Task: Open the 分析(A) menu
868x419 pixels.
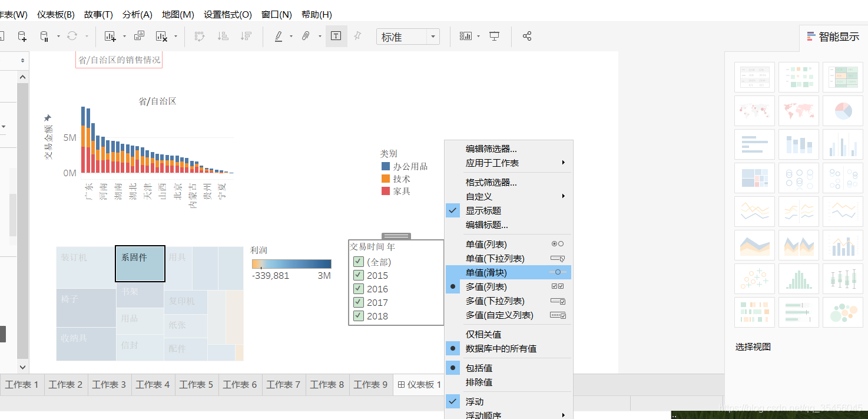Action: (x=137, y=14)
